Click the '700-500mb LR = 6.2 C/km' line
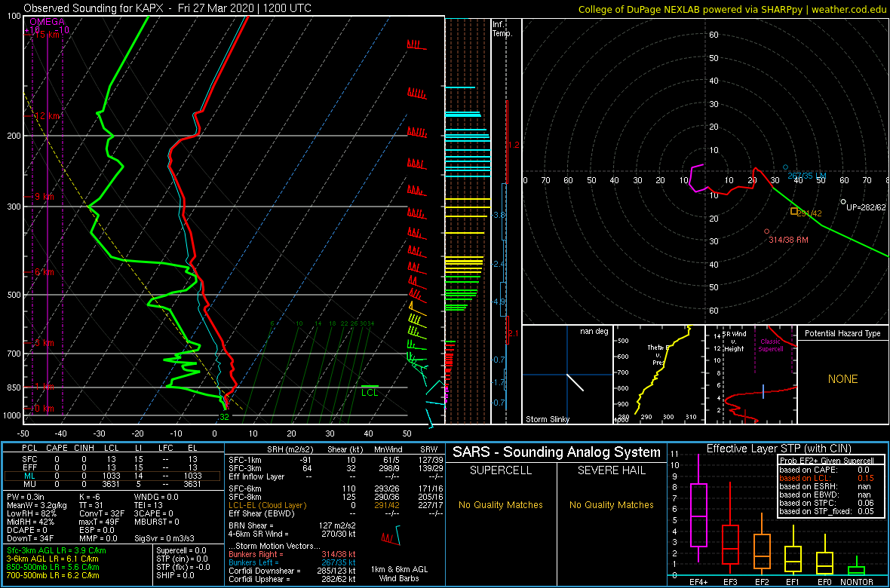890x588 pixels. point(53,575)
